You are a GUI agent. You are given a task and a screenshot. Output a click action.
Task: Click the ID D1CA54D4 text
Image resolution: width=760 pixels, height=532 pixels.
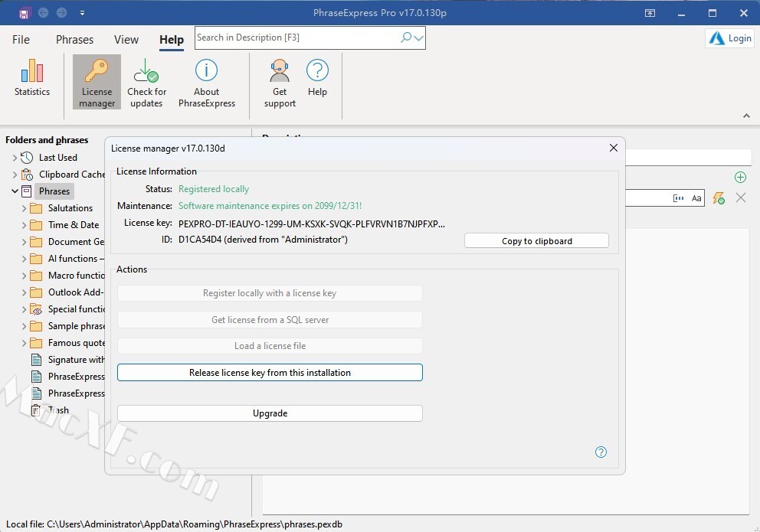263,240
